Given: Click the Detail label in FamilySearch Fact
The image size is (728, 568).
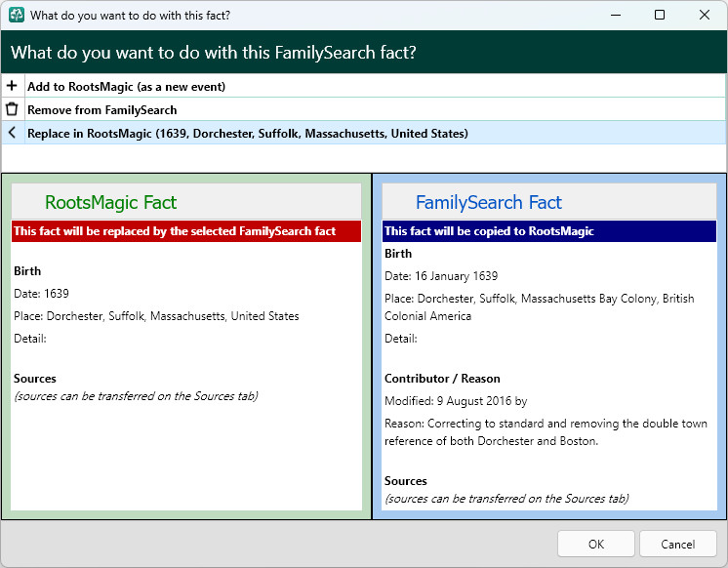Looking at the screenshot, I should tap(401, 339).
